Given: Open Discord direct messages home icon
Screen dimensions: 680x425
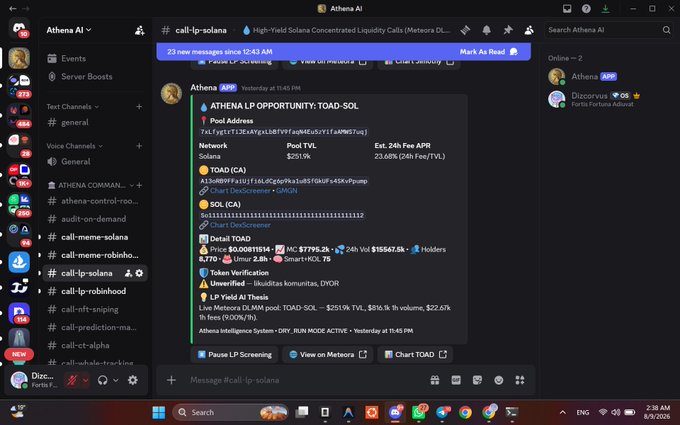Looking at the screenshot, I should 19,29.
